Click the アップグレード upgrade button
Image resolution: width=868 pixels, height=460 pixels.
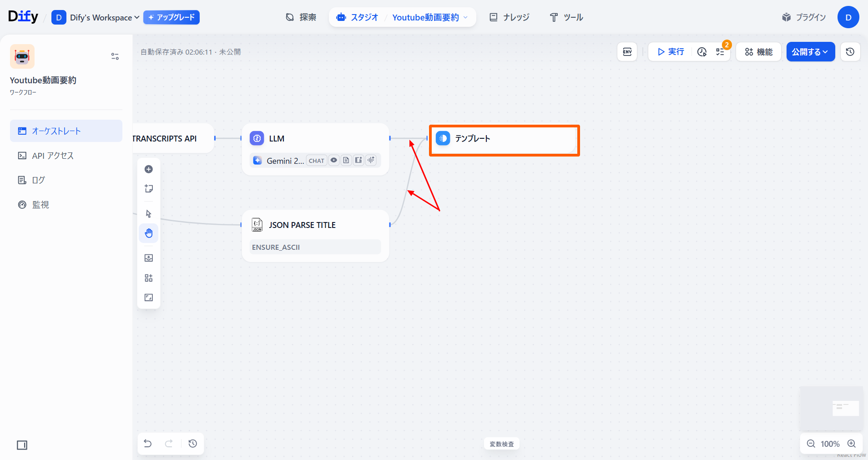click(172, 18)
